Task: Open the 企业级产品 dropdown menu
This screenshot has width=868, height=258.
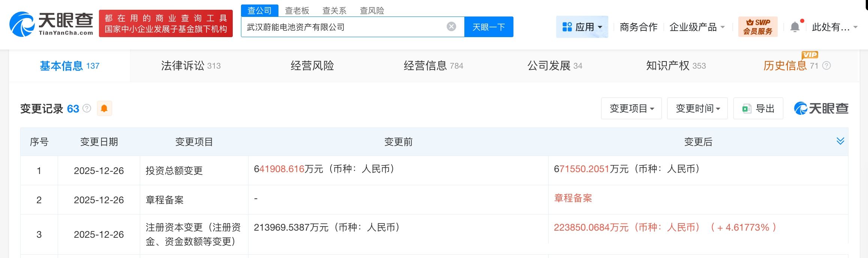Action: pos(697,27)
